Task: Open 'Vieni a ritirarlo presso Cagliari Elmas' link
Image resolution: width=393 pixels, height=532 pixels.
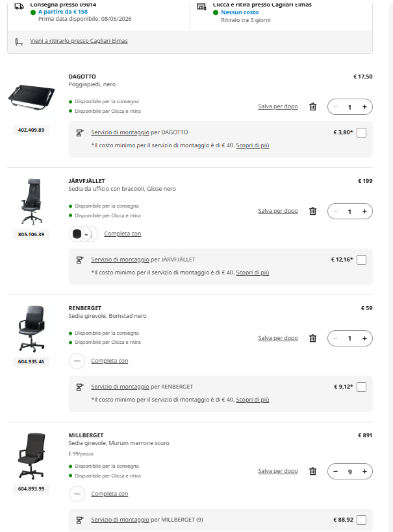Action: point(79,41)
